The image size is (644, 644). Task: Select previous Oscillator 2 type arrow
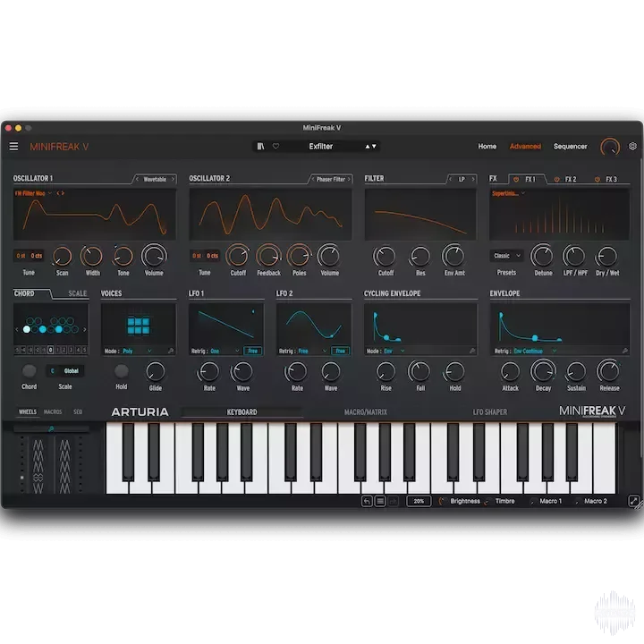pyautogui.click(x=312, y=179)
